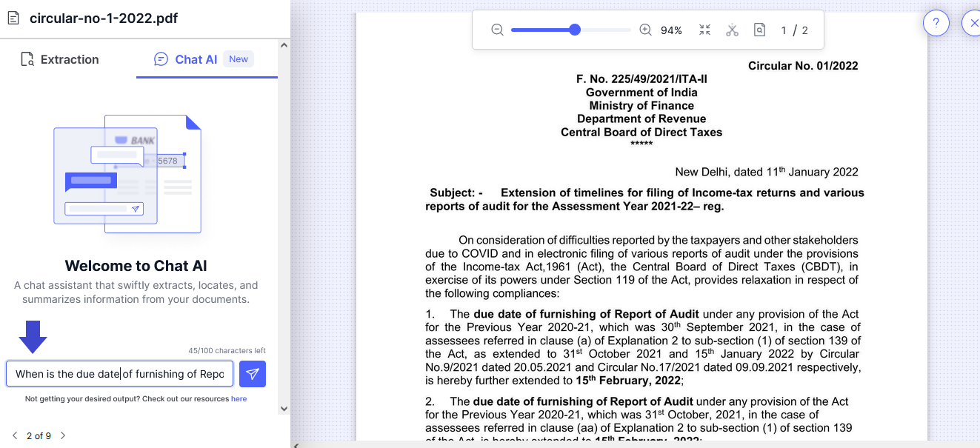Click the fit-to-width collapse arrows icon

[704, 30]
